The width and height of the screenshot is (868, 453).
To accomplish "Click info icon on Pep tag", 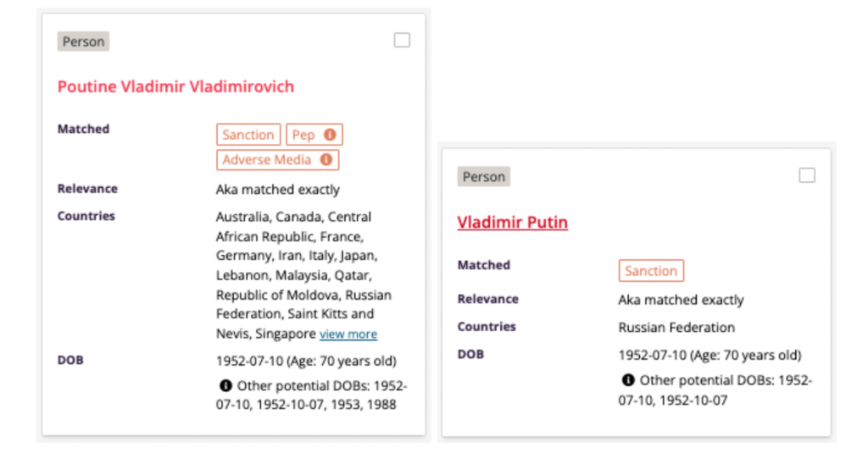I will pos(329,135).
